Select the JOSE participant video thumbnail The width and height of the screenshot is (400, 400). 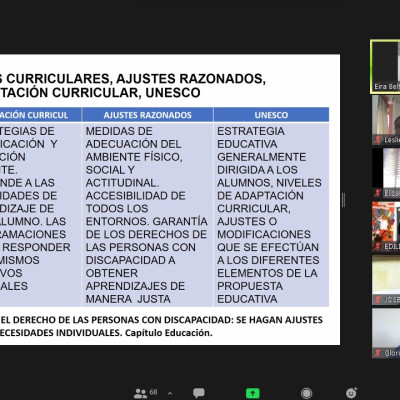coord(386,280)
